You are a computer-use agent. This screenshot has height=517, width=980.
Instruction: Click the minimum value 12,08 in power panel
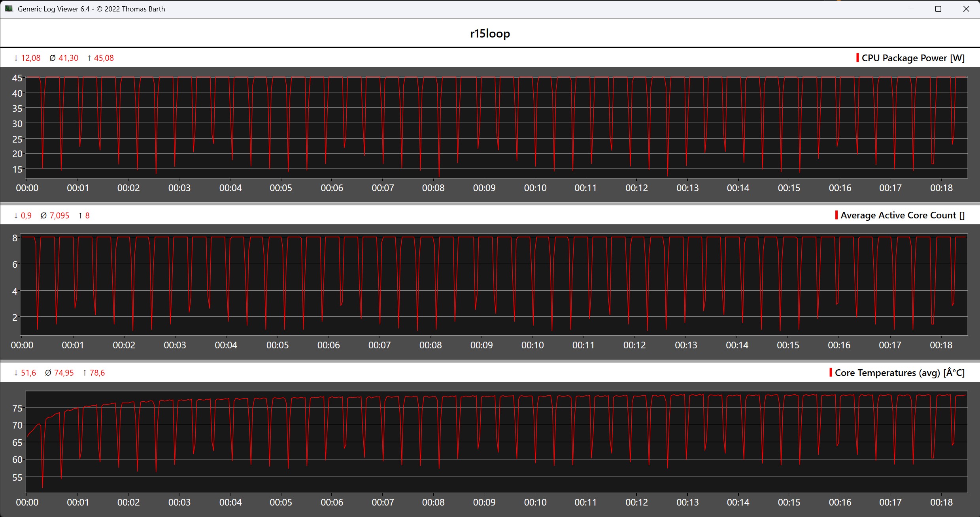(30, 58)
